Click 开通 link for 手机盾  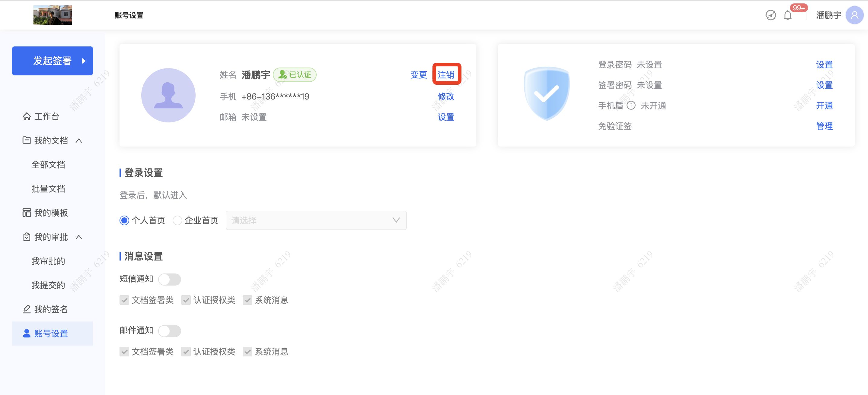(x=824, y=106)
